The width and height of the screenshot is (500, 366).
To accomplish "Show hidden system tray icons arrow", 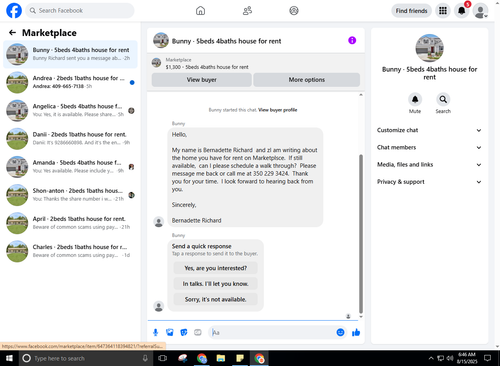I will tap(431, 358).
